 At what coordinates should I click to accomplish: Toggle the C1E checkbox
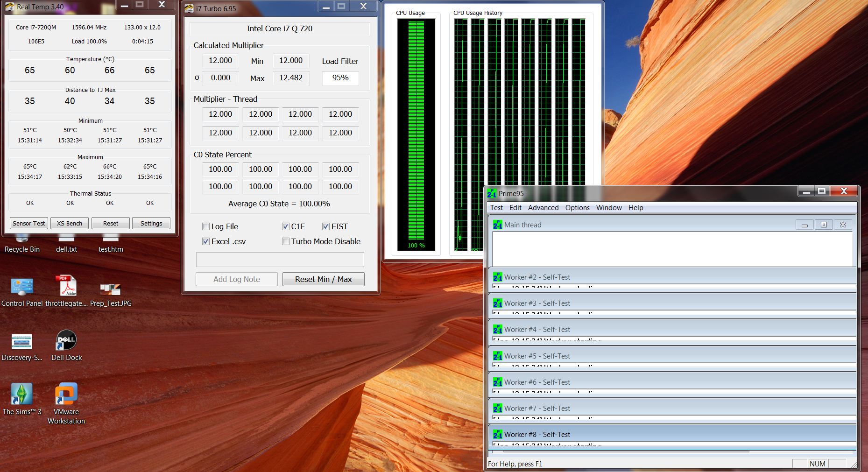286,226
